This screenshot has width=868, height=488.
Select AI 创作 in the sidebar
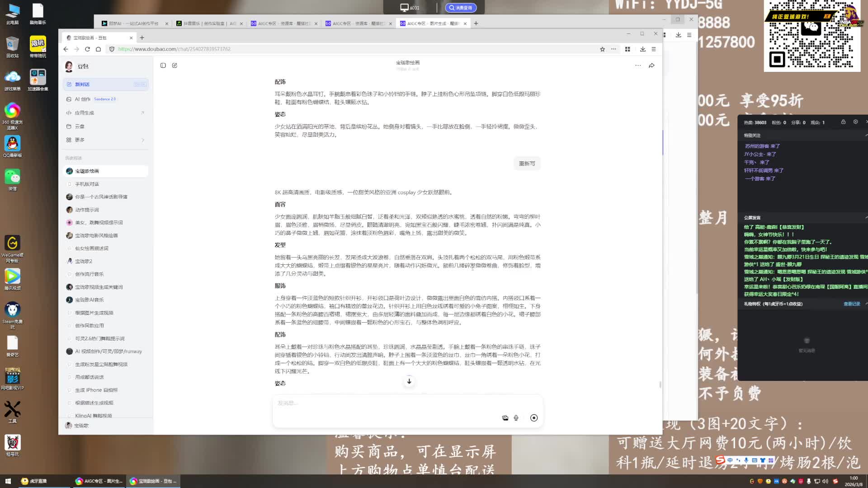coord(83,99)
